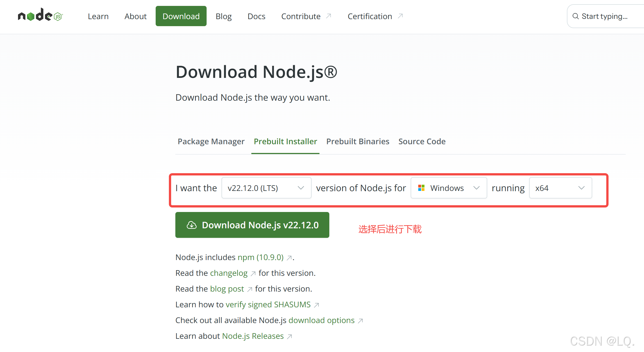
Task: Click the Download Node.js v22.12.0 button
Action: 252,225
